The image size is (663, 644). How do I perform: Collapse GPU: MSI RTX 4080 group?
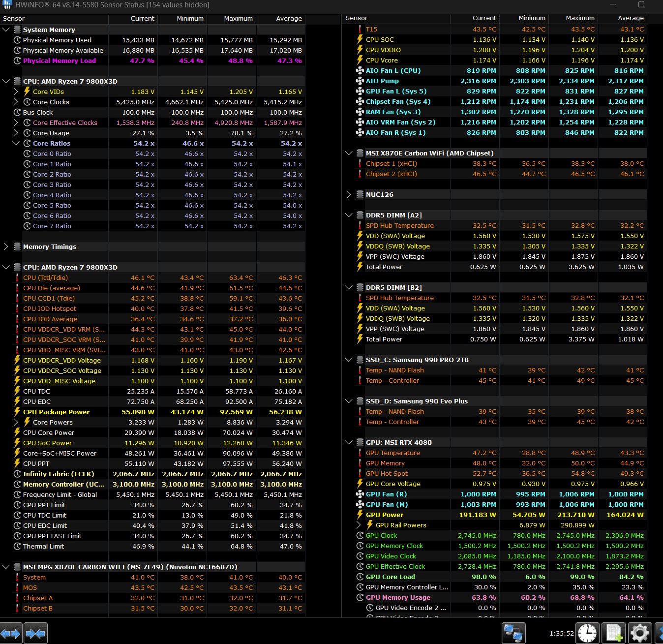tap(349, 442)
